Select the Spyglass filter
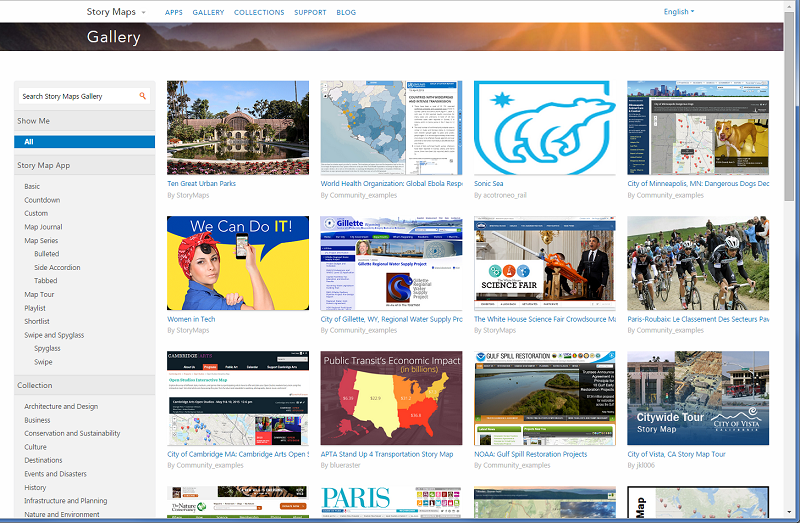 tap(47, 348)
